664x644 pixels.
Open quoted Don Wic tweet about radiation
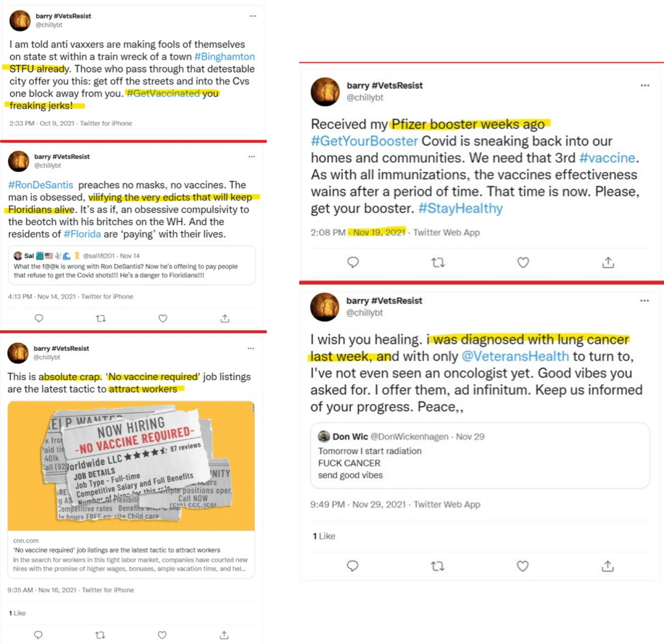[x=480, y=455]
